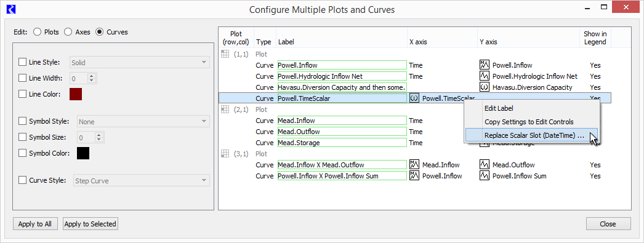Click the series slot icon beside Powell.Inflow Y axis
The image size is (644, 243).
pos(485,65)
